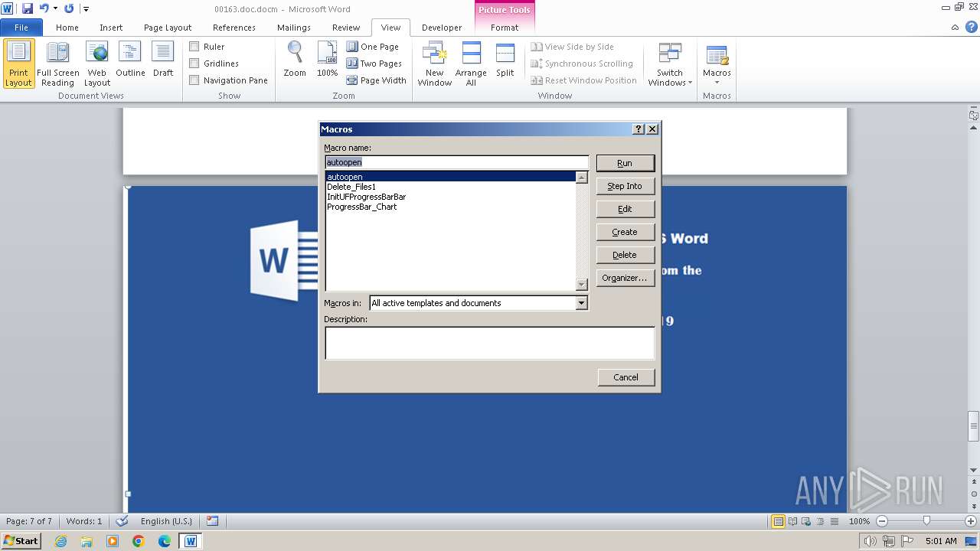This screenshot has height=551, width=980.
Task: Choose Two Pages zoom
Action: coord(374,64)
